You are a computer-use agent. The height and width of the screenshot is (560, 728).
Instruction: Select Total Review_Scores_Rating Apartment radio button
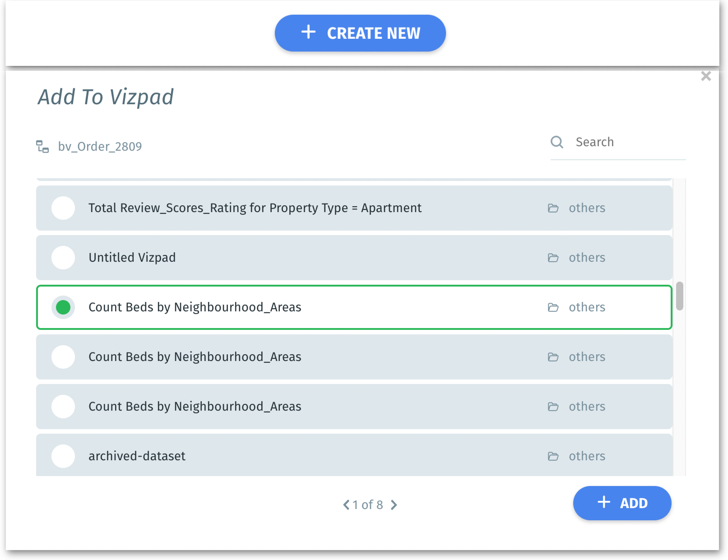63,208
